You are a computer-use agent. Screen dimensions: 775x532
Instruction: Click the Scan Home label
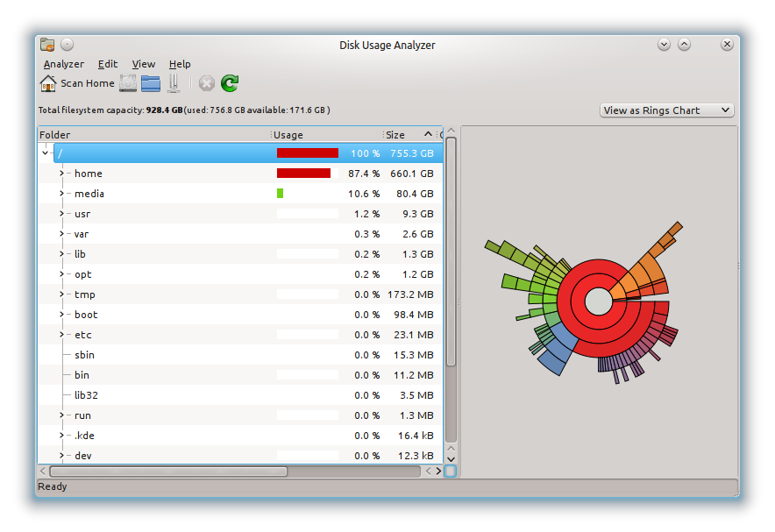pos(88,83)
